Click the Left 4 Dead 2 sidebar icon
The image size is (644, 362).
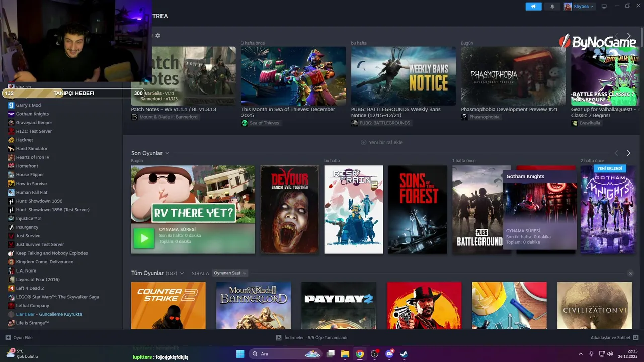pos(11,288)
